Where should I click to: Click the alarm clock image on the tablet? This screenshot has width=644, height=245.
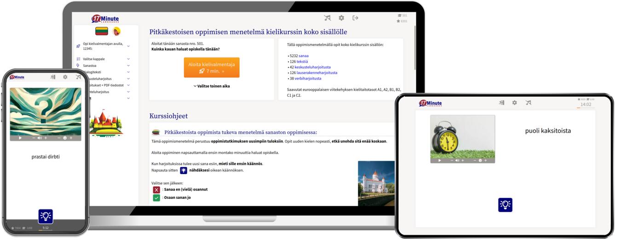[463, 136]
